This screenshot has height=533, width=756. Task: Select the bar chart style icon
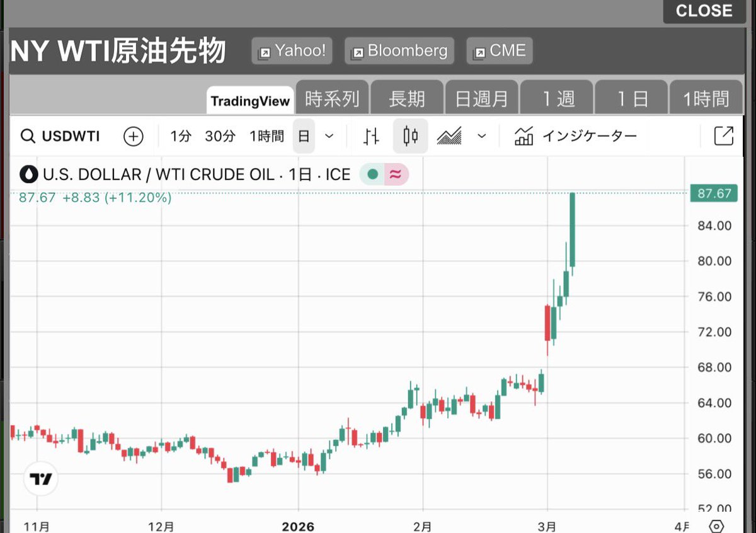point(372,136)
